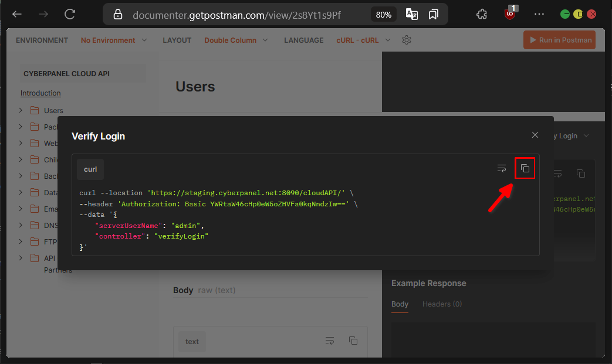Expand the Databases folder chevron
Viewport: 612px width, 364px height.
tap(21, 192)
